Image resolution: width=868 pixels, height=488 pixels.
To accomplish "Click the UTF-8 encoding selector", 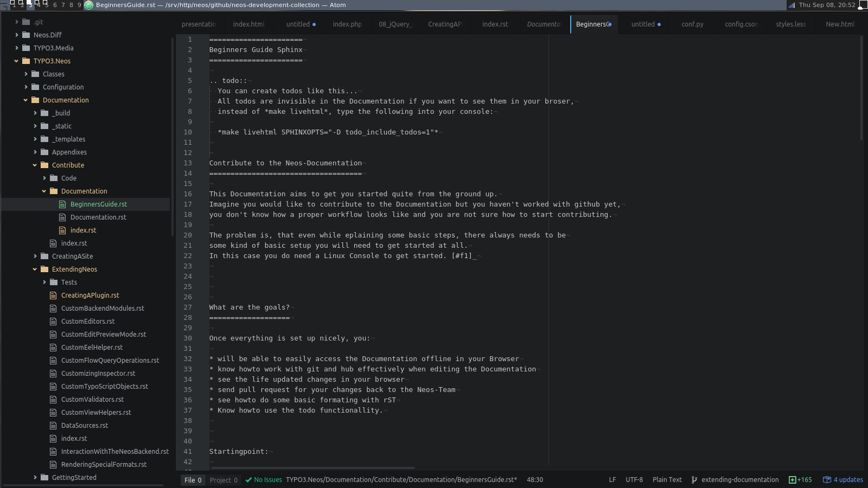I will (x=634, y=480).
